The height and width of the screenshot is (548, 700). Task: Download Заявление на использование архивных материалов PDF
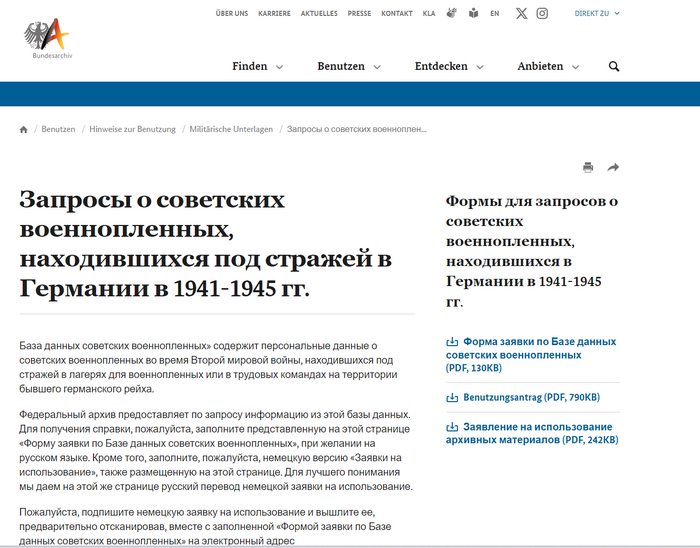[532, 433]
